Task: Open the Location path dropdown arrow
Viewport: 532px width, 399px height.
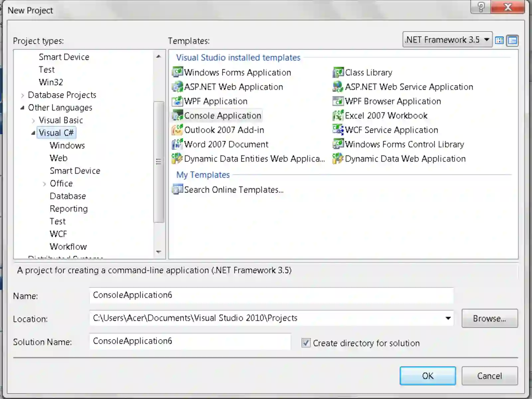Action: pos(448,318)
